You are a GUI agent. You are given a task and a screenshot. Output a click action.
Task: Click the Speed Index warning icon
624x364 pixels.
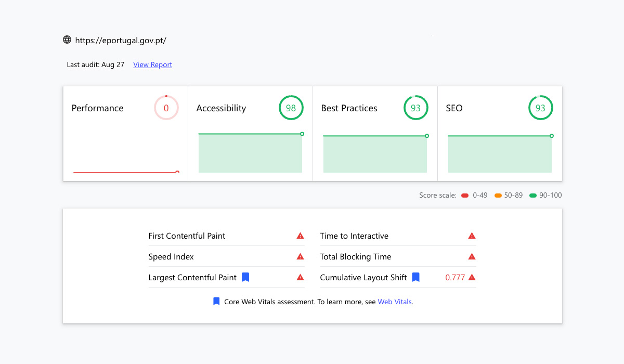300,257
